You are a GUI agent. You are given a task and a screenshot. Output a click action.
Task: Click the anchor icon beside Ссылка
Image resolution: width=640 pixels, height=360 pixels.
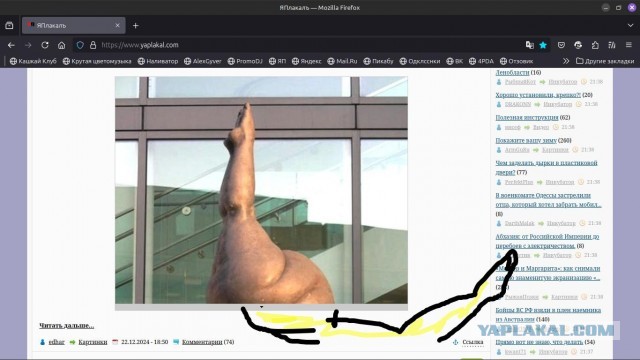coord(456,342)
